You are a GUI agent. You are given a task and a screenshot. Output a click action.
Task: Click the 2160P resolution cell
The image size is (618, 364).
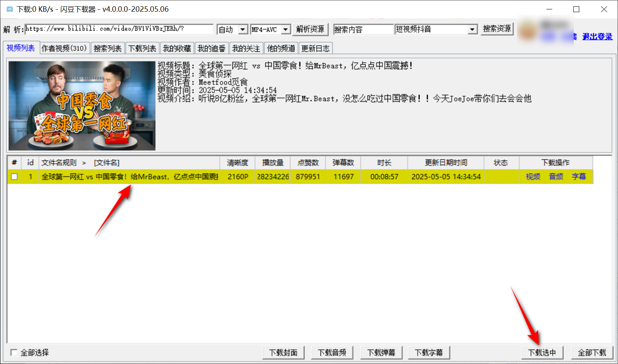(238, 177)
